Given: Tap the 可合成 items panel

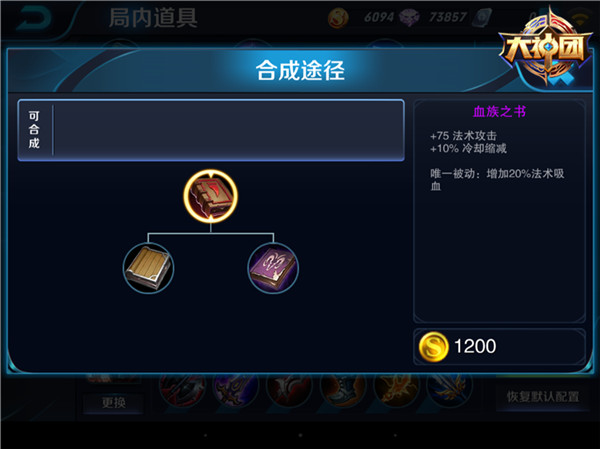Looking at the screenshot, I should [x=211, y=130].
